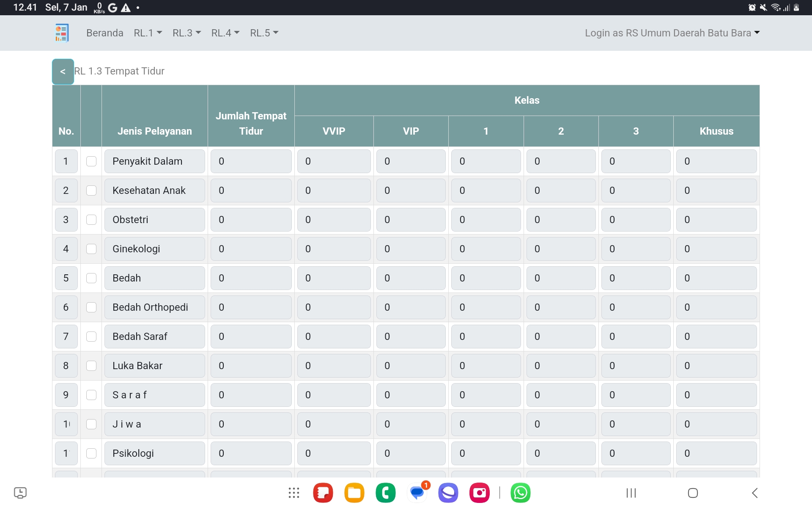Tick the Penyakit Dalam row checkbox
The width and height of the screenshot is (812, 508).
point(91,161)
